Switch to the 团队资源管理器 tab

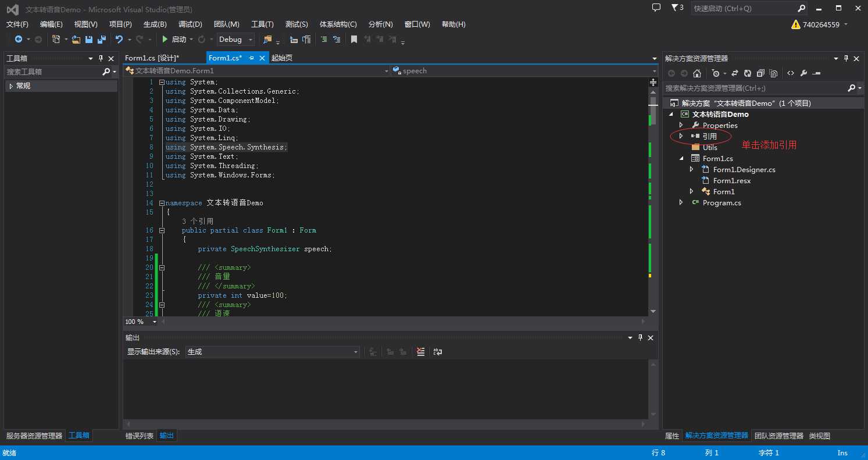pyautogui.click(x=778, y=436)
